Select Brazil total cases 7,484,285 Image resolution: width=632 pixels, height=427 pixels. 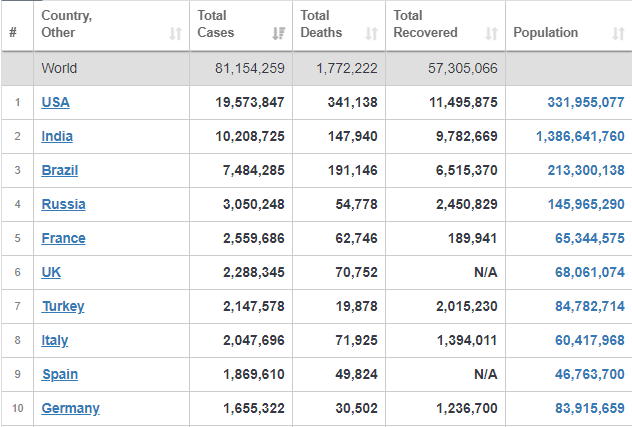(254, 170)
